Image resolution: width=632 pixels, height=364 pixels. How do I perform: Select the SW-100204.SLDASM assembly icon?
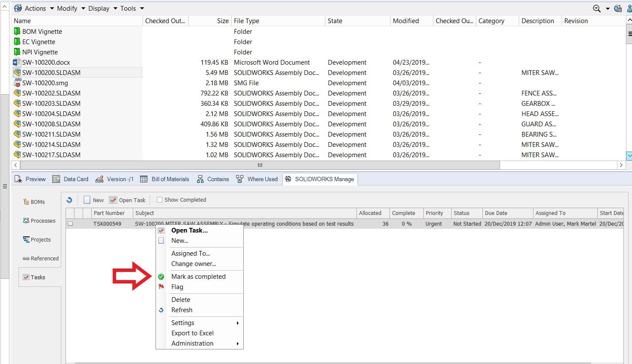(x=17, y=113)
